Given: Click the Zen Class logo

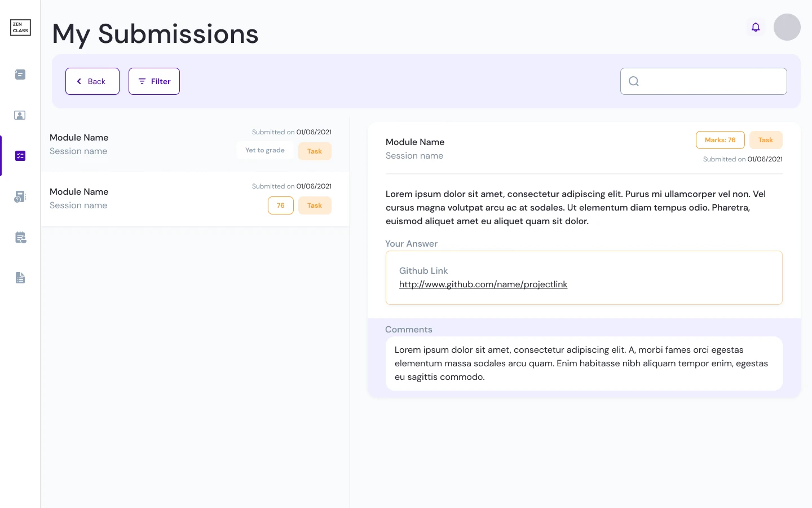Looking at the screenshot, I should tap(20, 28).
